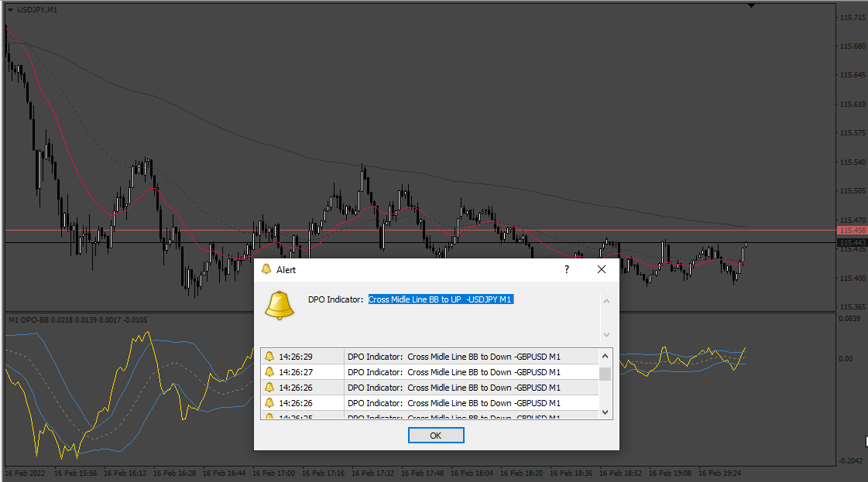This screenshot has height=482, width=868.
Task: Click alert history list scroll down arrow
Action: 605,412
